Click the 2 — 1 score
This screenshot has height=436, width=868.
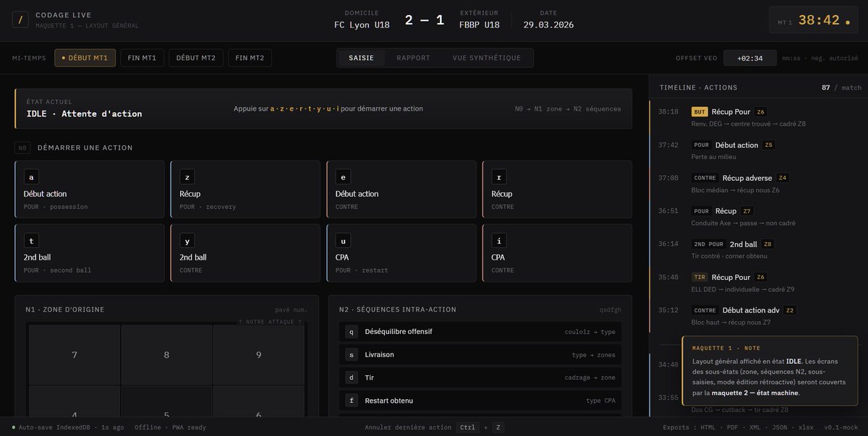425,20
